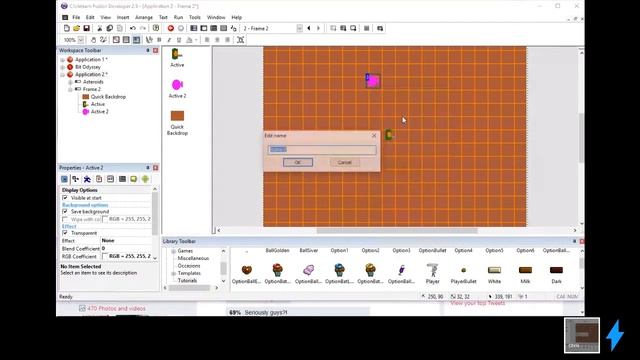
Task: Click the pink Active 2 object on the frame
Action: tap(373, 81)
